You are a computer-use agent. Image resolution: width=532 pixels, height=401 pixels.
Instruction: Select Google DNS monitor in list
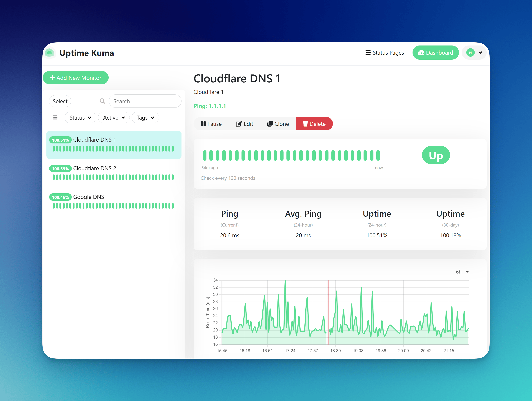pyautogui.click(x=88, y=197)
